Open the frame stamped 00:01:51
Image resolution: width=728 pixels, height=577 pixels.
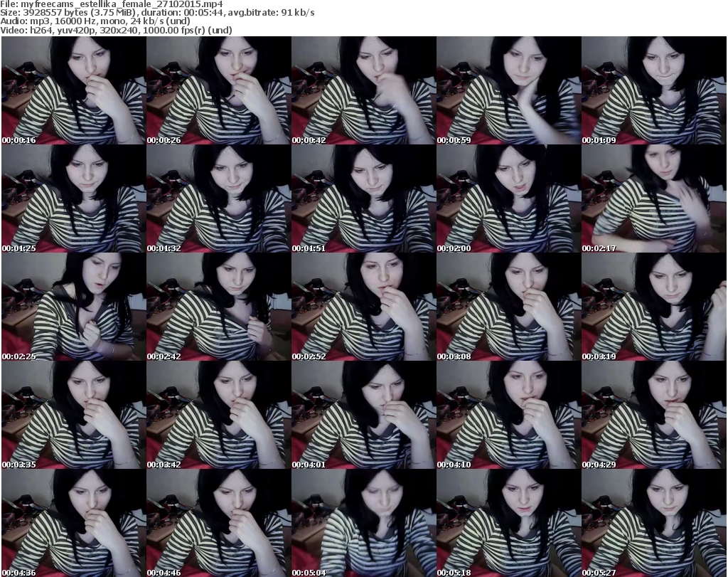pos(363,198)
